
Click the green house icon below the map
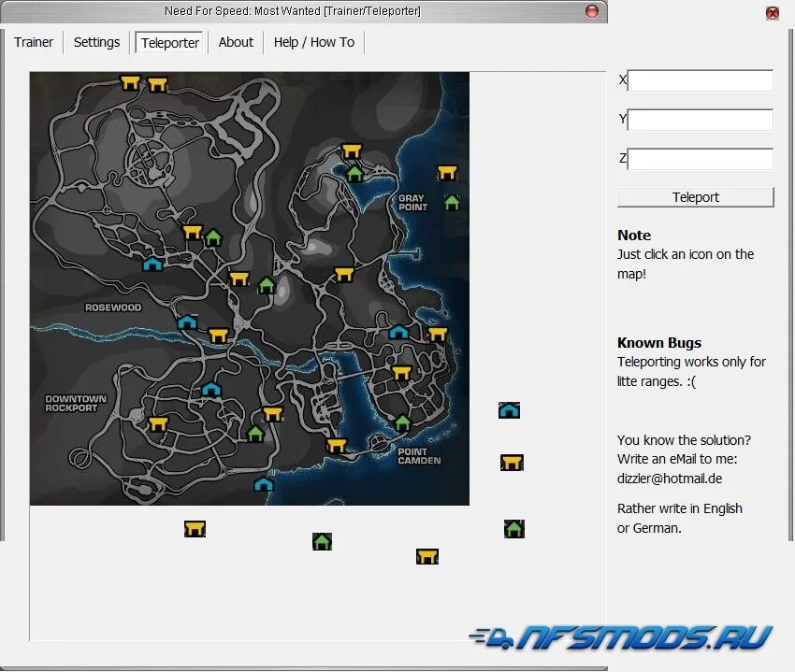(x=322, y=541)
